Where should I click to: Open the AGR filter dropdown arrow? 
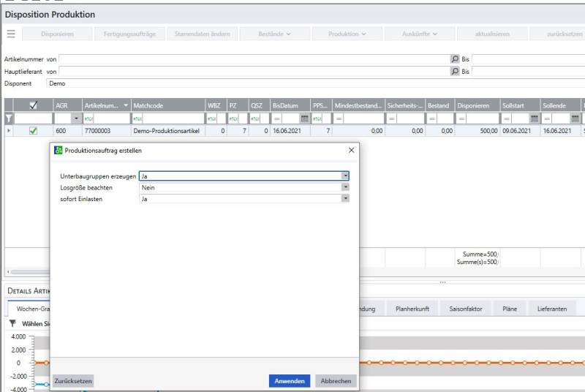point(75,118)
